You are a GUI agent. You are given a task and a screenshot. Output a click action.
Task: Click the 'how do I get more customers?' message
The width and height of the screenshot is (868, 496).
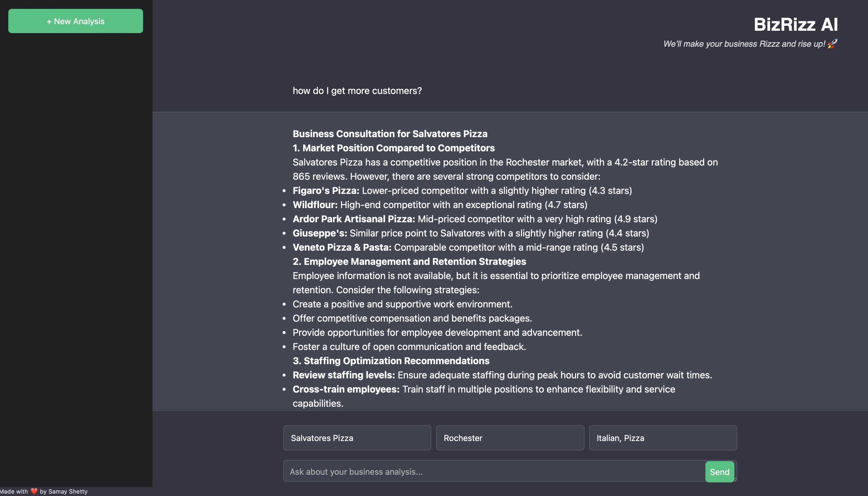357,91
